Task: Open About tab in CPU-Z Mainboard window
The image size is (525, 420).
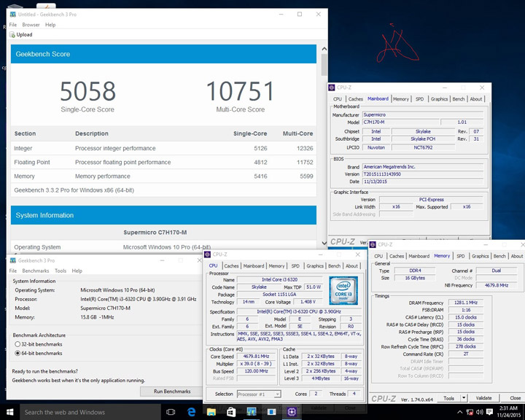Action: [475, 99]
